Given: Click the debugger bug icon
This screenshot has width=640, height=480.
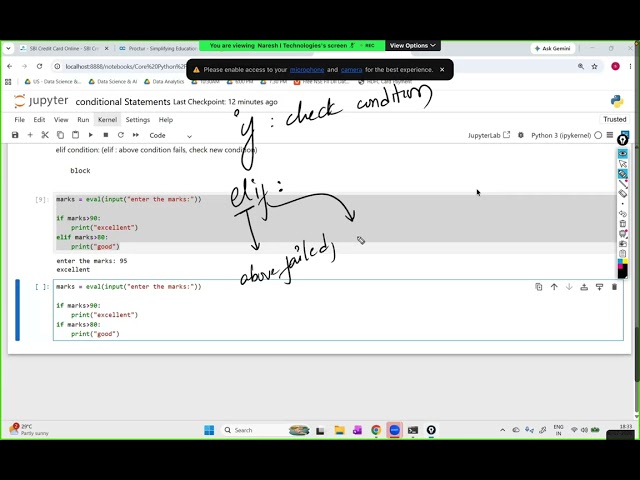Looking at the screenshot, I should [521, 135].
